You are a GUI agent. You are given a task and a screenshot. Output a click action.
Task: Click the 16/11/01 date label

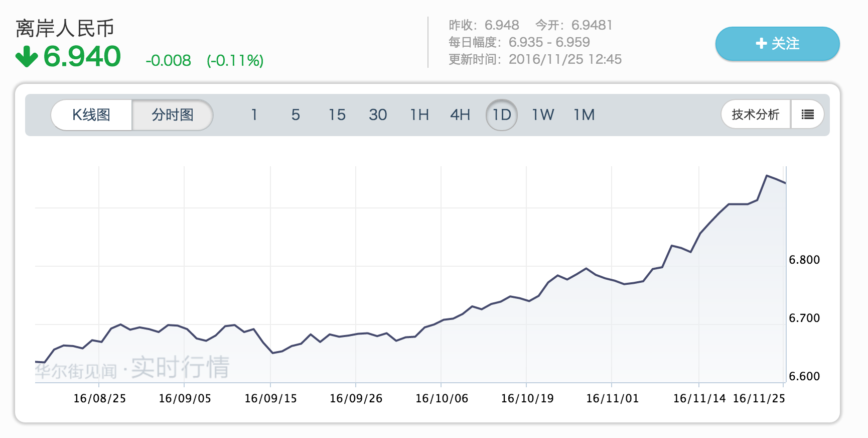[x=612, y=398]
